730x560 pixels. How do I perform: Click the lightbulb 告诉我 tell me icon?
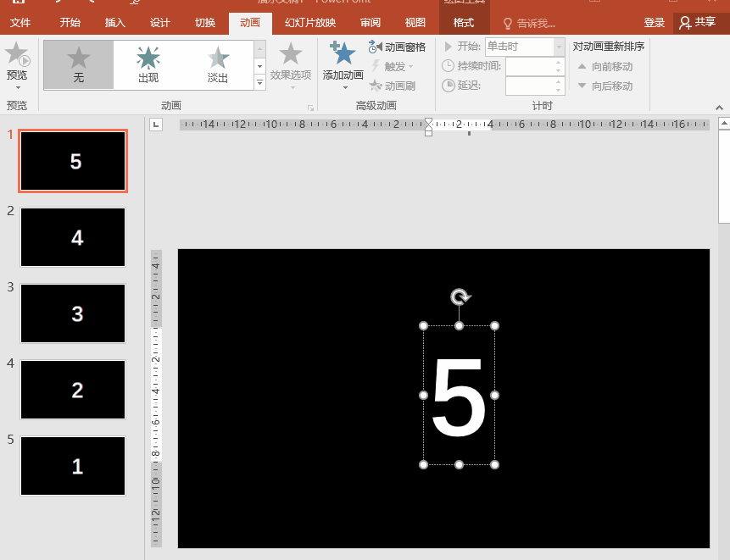point(508,23)
